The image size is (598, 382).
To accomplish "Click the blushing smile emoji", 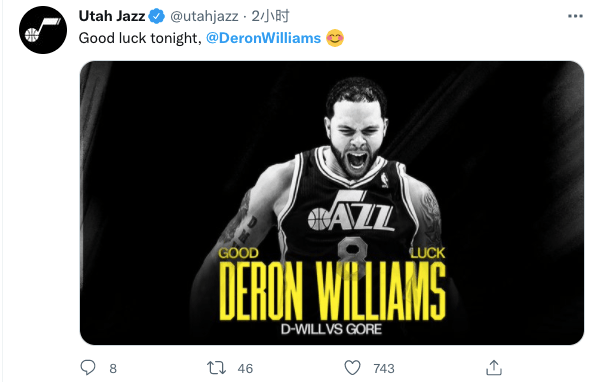I will 335,38.
